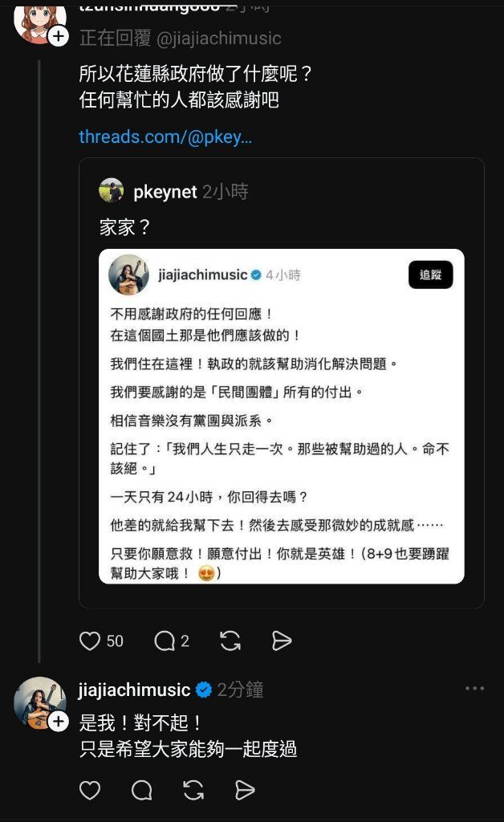This screenshot has height=822, width=504.
Task: Open the quoted post text 家家？
Action: 124,227
